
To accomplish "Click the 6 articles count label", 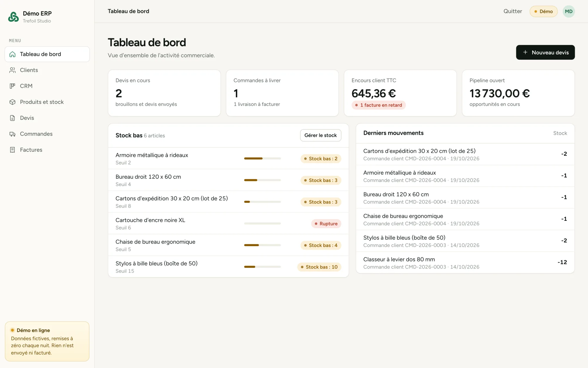I will pyautogui.click(x=154, y=136).
